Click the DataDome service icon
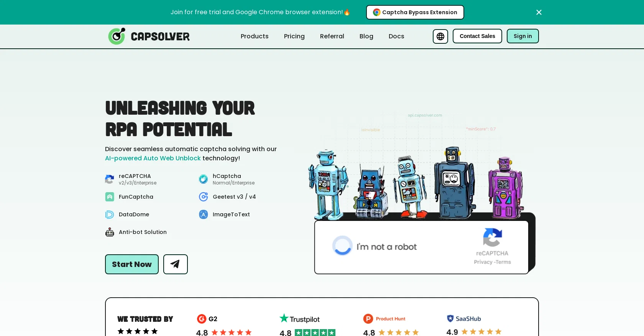644x336 pixels. coord(110,214)
